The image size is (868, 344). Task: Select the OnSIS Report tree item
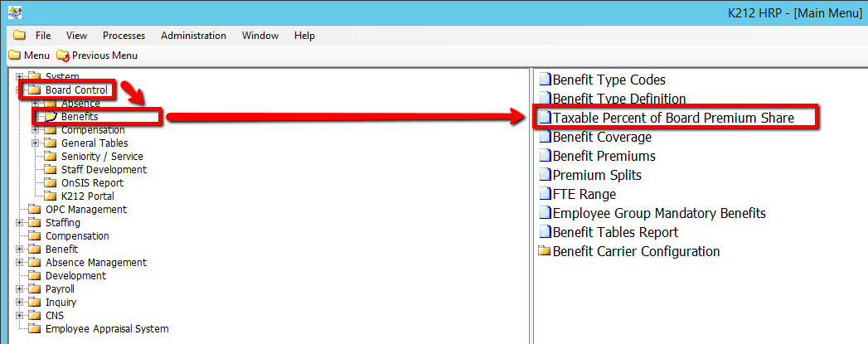tap(92, 183)
